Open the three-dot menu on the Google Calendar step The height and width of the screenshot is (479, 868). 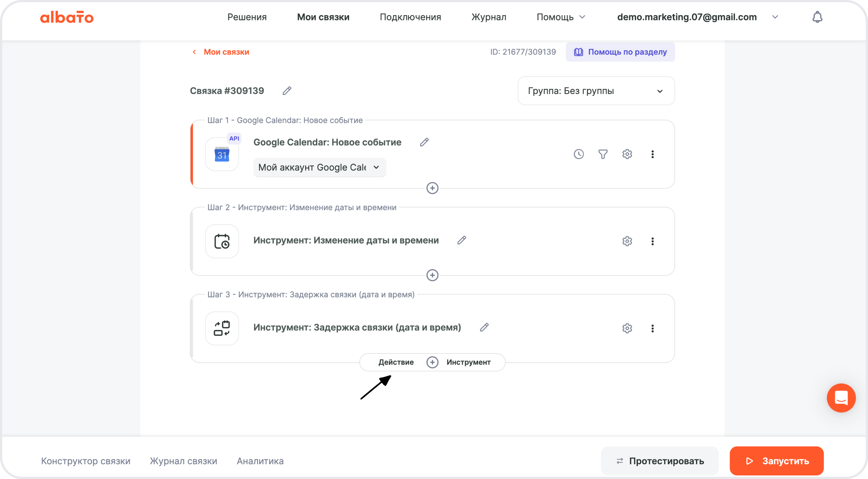[x=653, y=154]
